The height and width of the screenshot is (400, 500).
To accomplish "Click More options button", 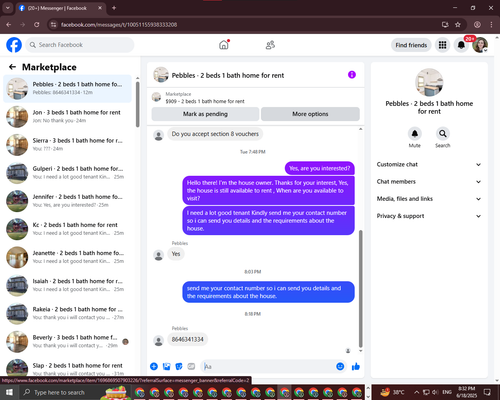I will pos(310,114).
